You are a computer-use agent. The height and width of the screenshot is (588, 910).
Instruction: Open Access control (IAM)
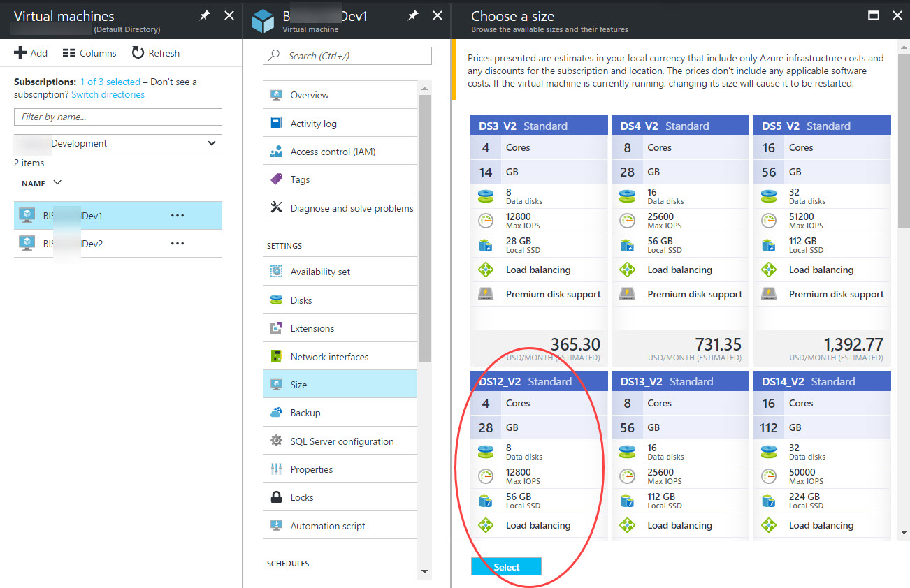[340, 152]
